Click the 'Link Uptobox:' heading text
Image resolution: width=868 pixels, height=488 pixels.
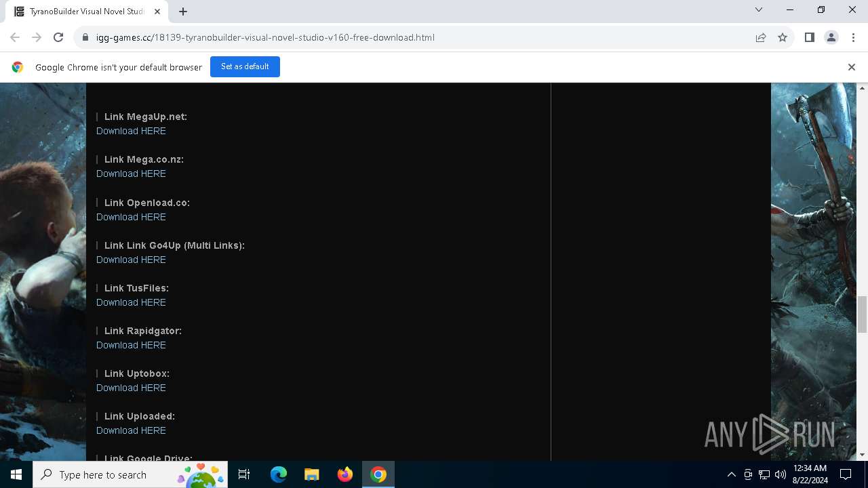coord(137,373)
